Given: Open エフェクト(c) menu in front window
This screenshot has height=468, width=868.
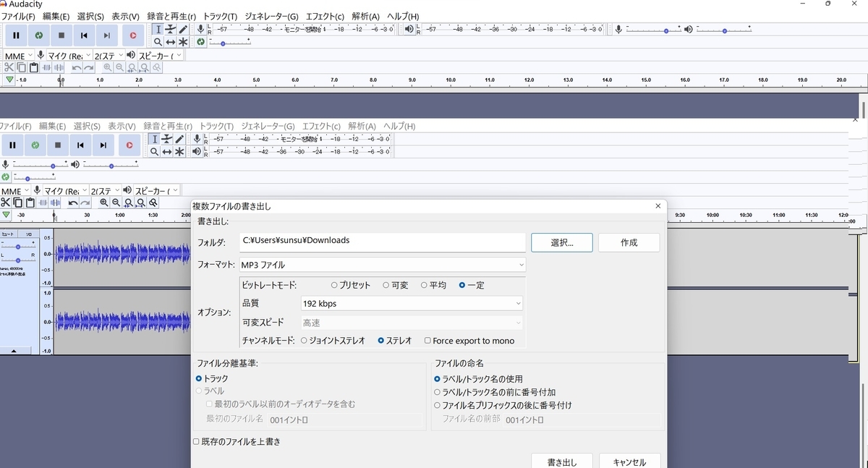Looking at the screenshot, I should coord(321,126).
